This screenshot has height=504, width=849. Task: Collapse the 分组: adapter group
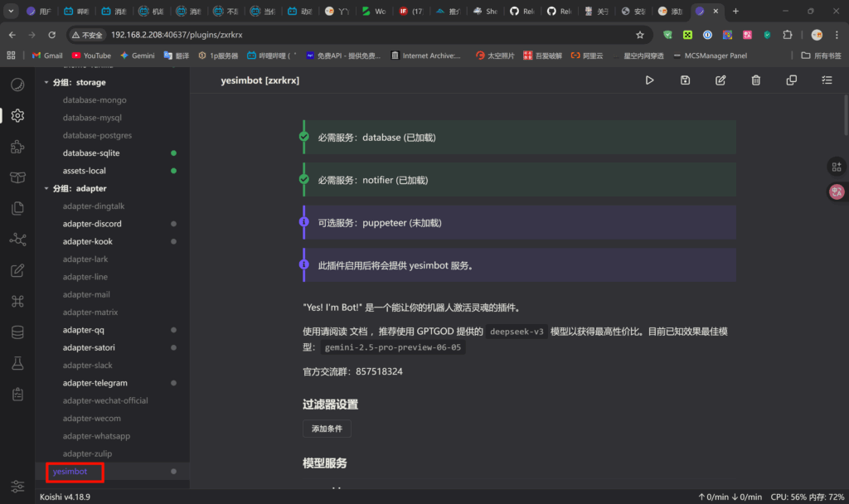click(x=46, y=188)
